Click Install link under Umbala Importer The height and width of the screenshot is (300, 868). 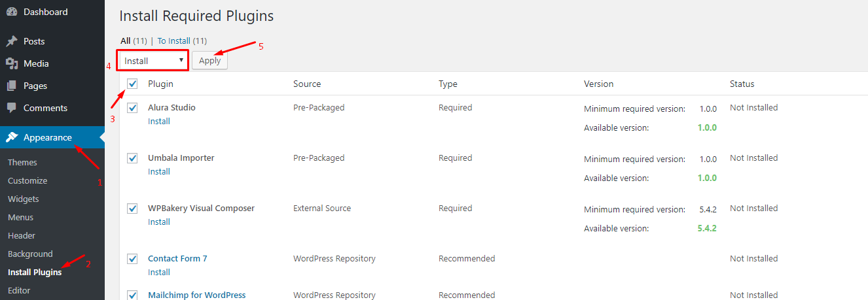159,172
